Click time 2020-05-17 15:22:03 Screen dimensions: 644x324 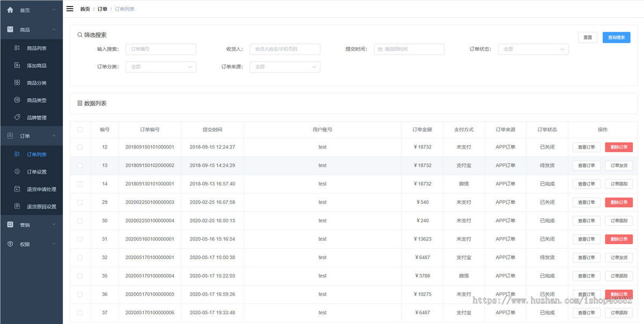point(213,276)
